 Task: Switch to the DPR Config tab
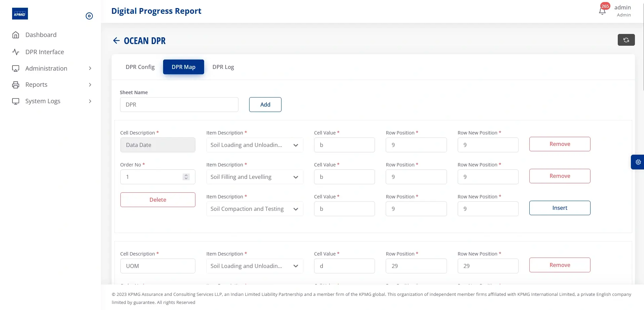(140, 67)
